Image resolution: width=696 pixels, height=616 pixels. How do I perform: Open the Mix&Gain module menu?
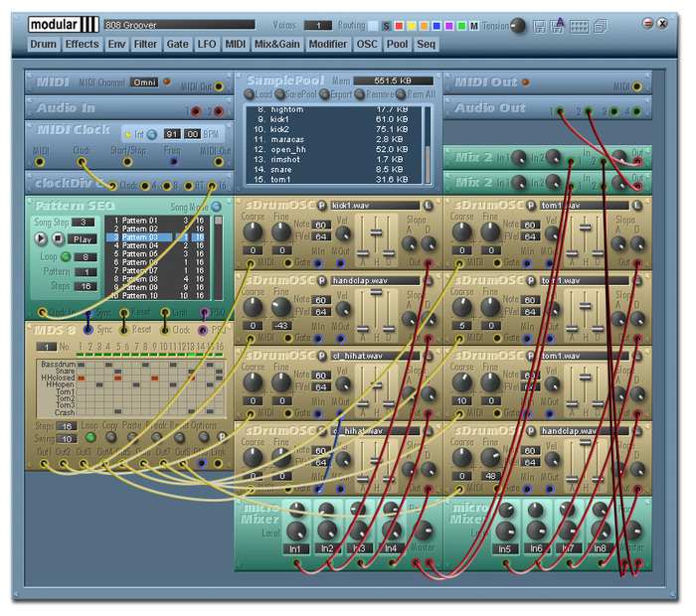coord(277,45)
